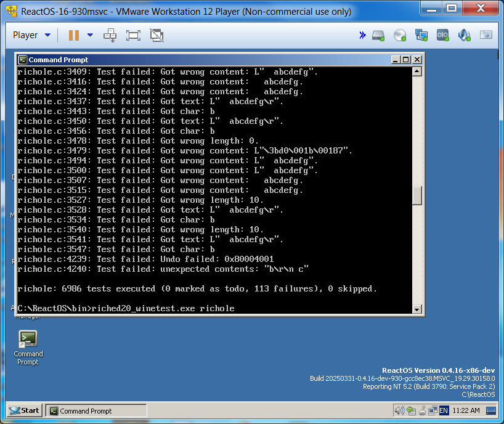
Task: Click the 11:22 AM taskbar clock
Action: point(466,410)
